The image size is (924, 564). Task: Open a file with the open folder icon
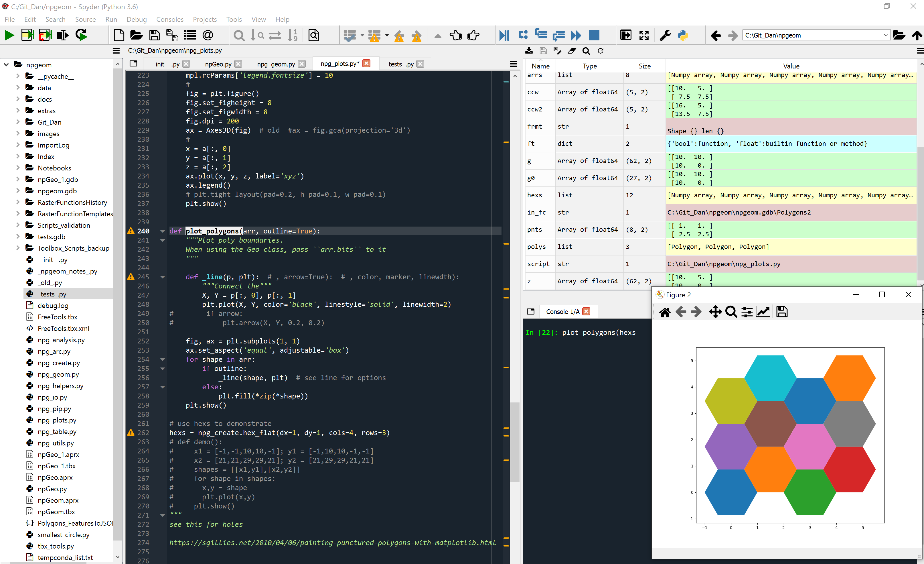click(136, 35)
